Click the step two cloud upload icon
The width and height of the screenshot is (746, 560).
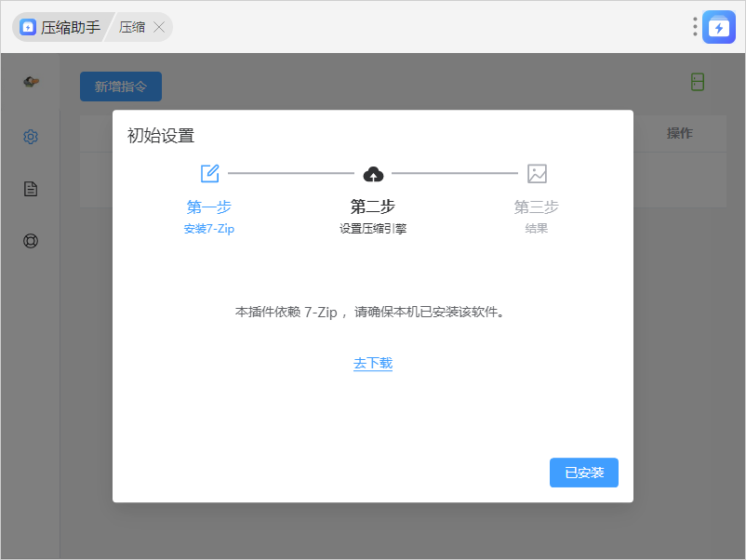[373, 173]
